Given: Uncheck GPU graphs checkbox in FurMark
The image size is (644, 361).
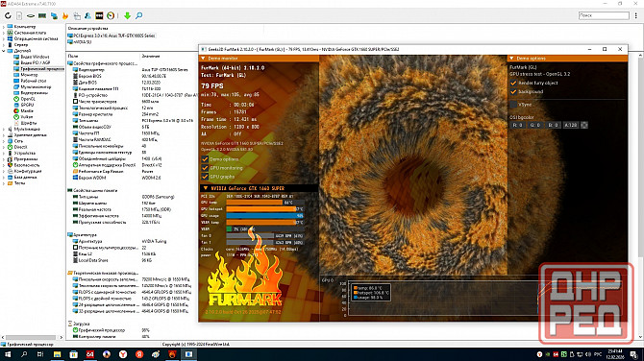Looking at the screenshot, I should (x=205, y=177).
